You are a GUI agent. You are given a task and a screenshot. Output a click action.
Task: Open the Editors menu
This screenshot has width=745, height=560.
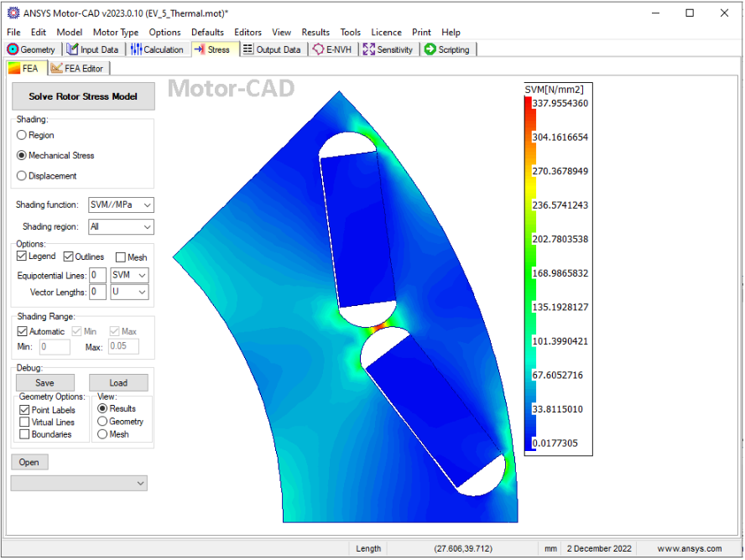point(248,32)
